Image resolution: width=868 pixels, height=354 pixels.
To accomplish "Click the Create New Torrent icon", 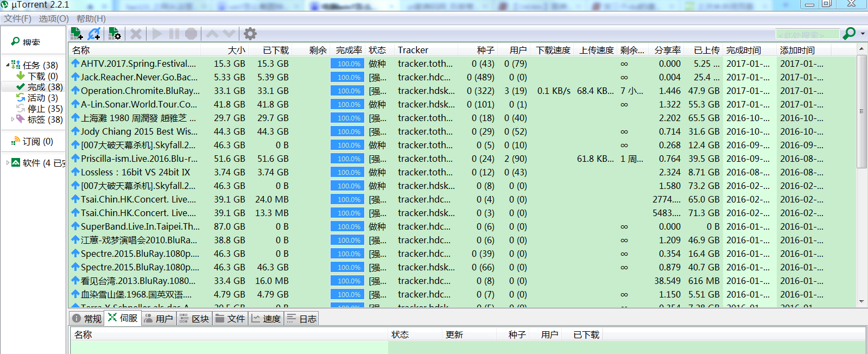I will point(115,34).
